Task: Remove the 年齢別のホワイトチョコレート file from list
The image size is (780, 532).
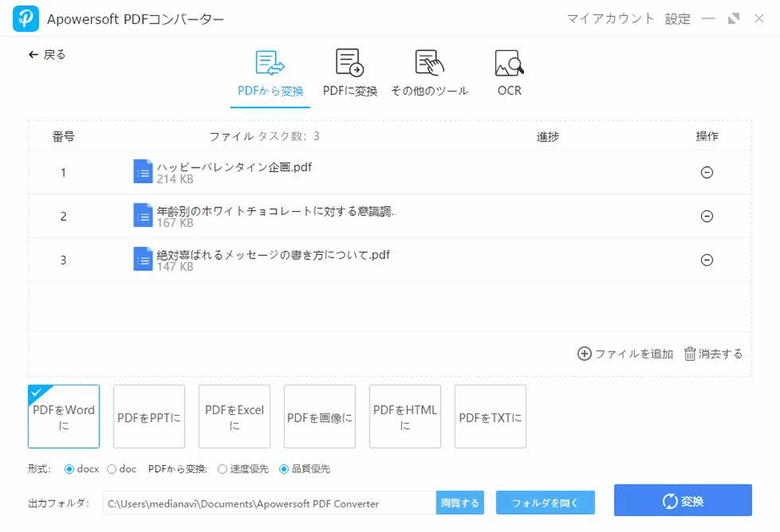Action: [706, 216]
